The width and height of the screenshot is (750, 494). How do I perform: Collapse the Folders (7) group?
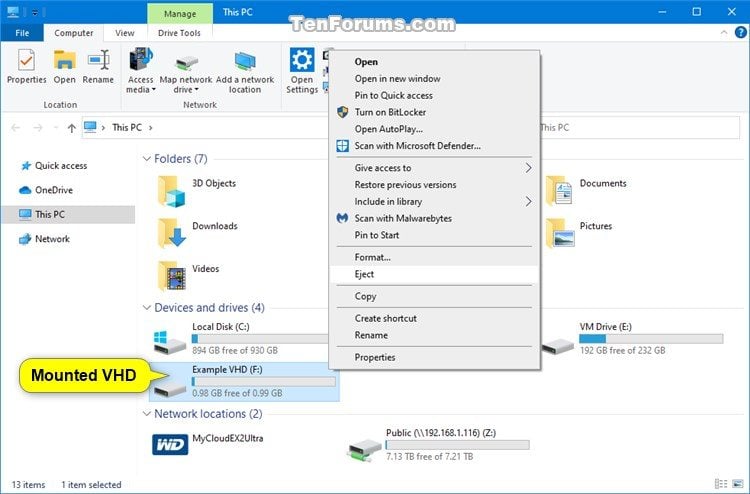coord(147,159)
